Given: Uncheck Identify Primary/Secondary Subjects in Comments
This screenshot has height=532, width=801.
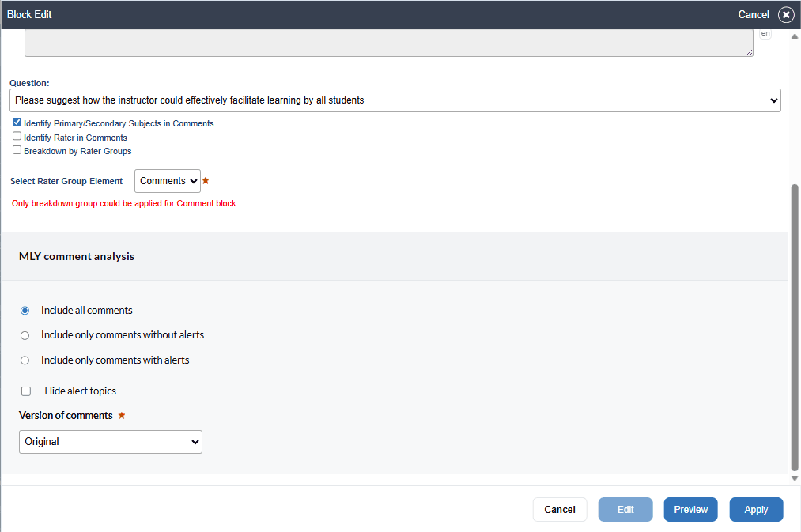Looking at the screenshot, I should pos(17,123).
